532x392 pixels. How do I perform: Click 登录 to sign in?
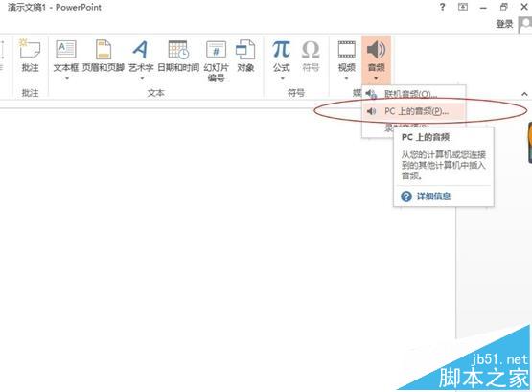tap(504, 24)
